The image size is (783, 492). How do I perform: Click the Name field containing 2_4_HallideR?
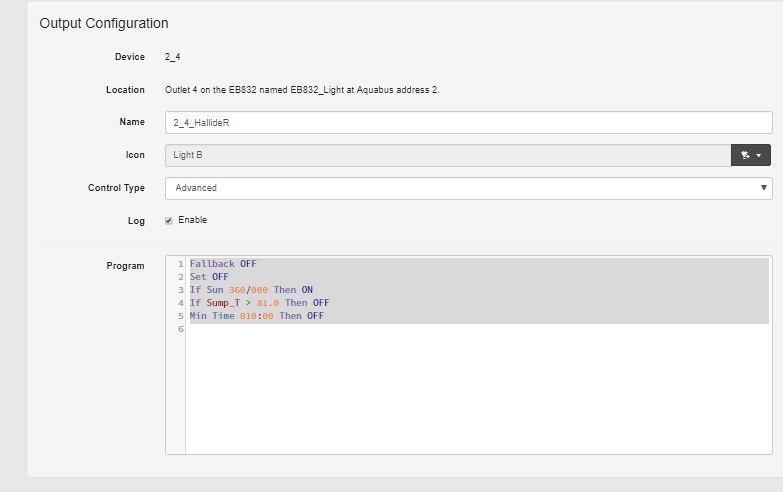[468, 122]
